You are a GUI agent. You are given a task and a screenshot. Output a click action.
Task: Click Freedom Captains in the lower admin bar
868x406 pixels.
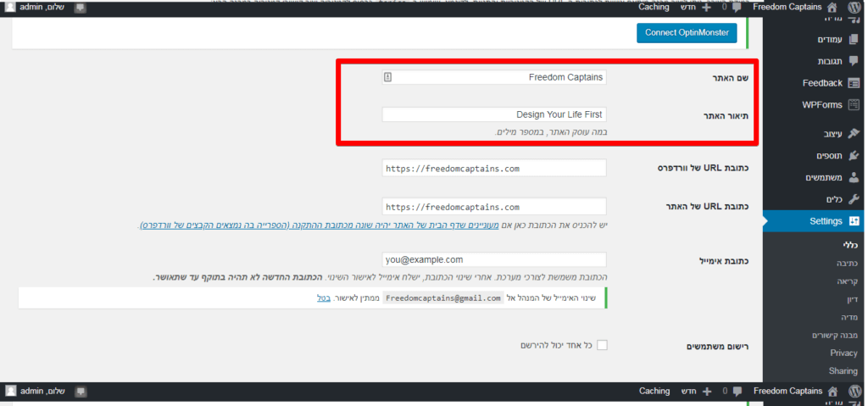(787, 391)
